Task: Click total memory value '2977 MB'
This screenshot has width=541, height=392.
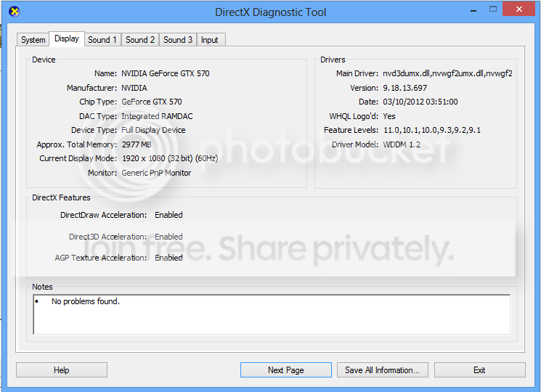Action: tap(137, 144)
